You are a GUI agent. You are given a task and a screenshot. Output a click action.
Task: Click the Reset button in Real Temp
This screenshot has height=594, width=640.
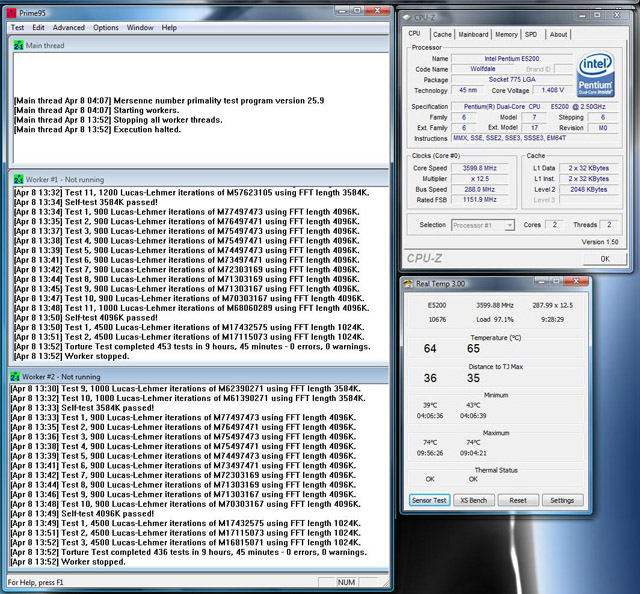click(x=518, y=501)
